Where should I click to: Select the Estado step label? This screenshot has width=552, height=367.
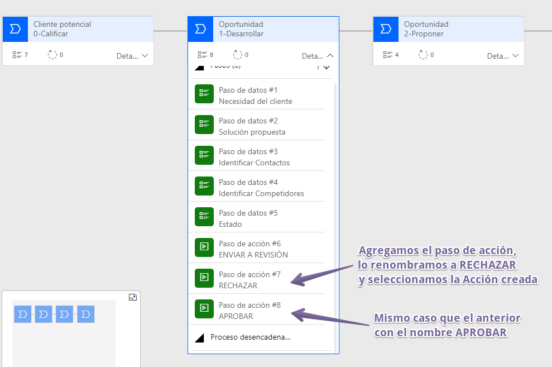coord(230,224)
